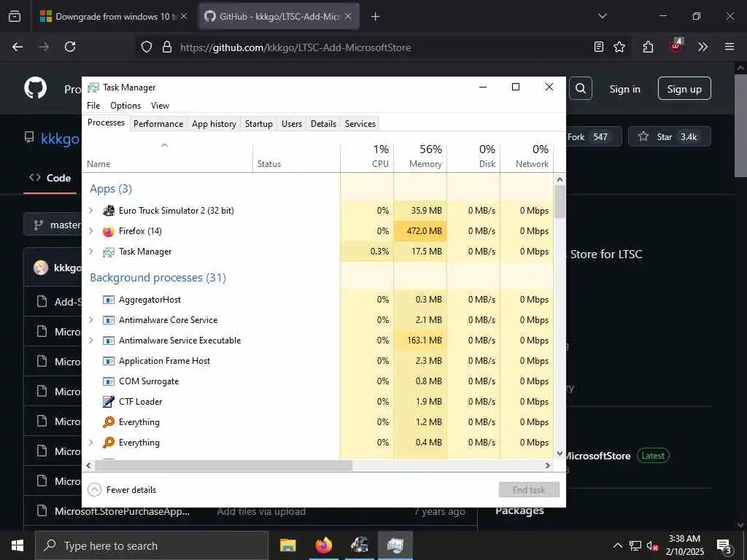Open the Options menu in Task Manager

click(125, 106)
